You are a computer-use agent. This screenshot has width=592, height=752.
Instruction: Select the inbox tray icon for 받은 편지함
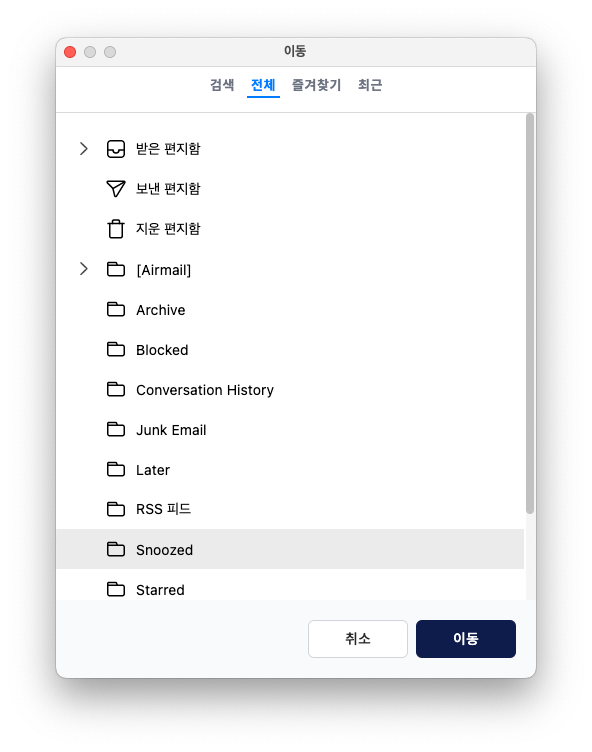click(x=116, y=149)
